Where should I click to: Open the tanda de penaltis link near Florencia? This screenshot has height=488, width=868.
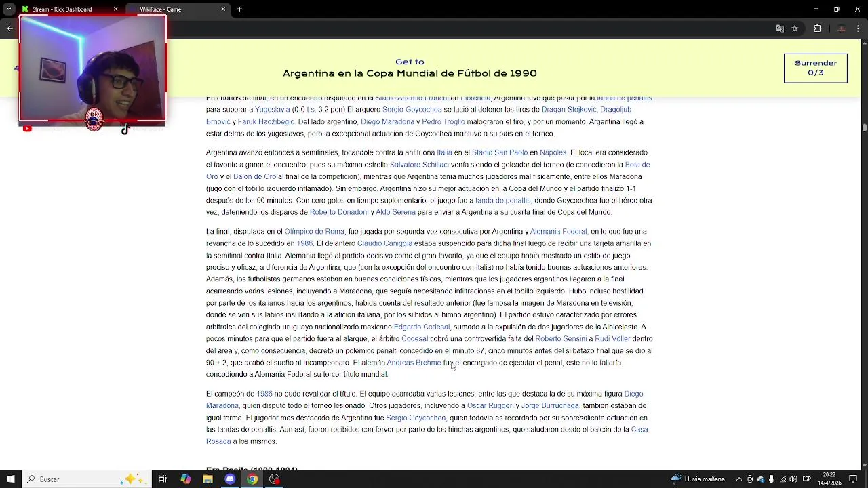point(624,98)
